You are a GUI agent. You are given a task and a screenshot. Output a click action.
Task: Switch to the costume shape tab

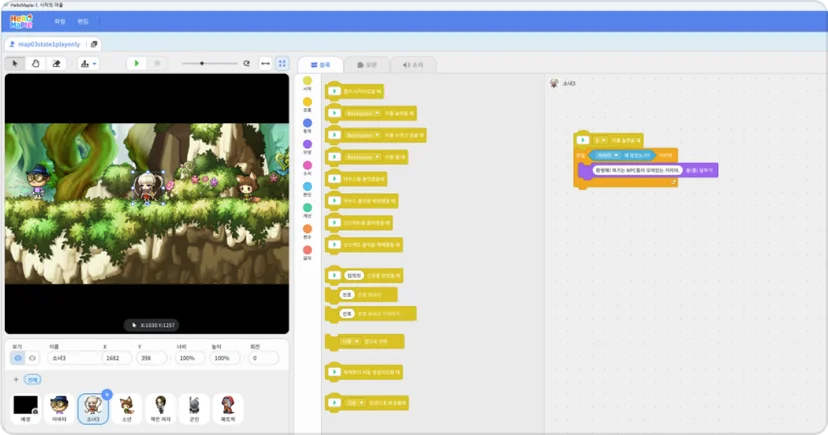tap(367, 65)
